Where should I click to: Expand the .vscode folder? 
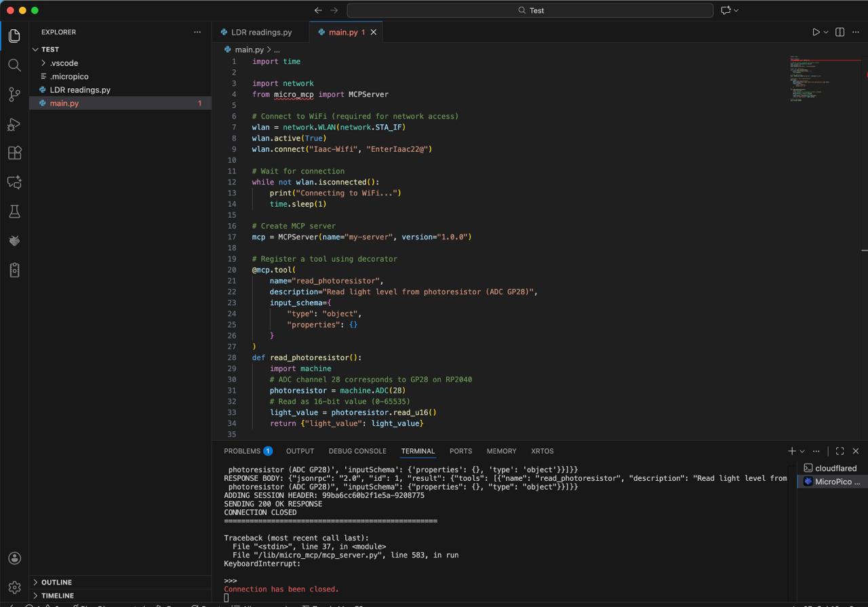[x=64, y=63]
